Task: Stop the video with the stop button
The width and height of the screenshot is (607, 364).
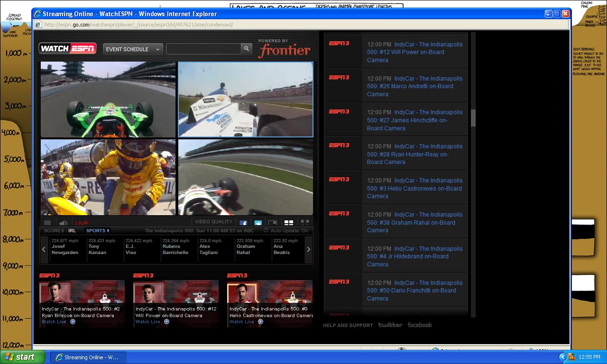Action: pyautogui.click(x=47, y=223)
